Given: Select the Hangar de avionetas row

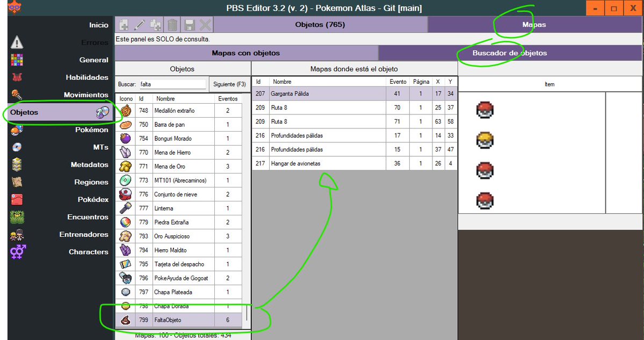Looking at the screenshot, I should pos(354,163).
